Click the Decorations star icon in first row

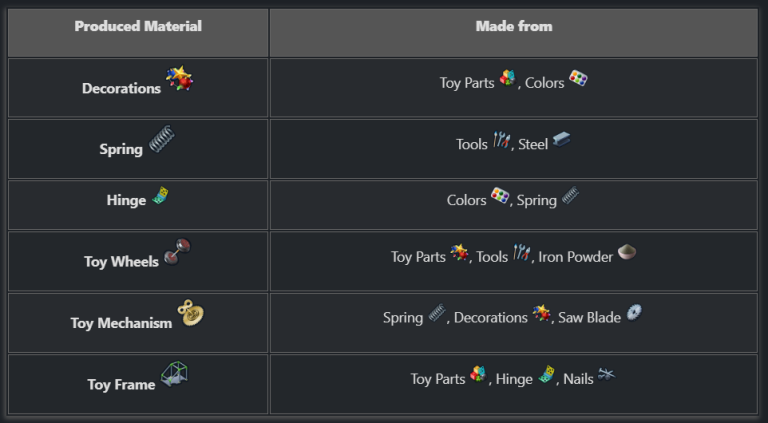point(179,80)
